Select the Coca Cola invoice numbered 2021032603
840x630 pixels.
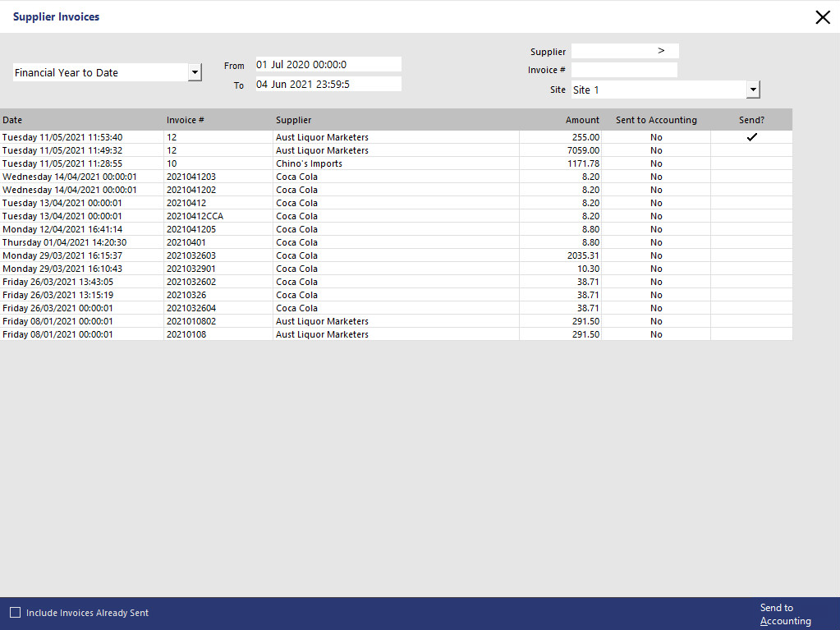tap(328, 255)
